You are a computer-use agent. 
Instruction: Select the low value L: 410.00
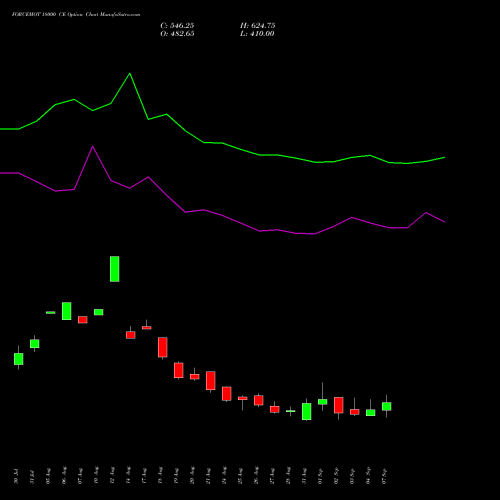(x=257, y=34)
